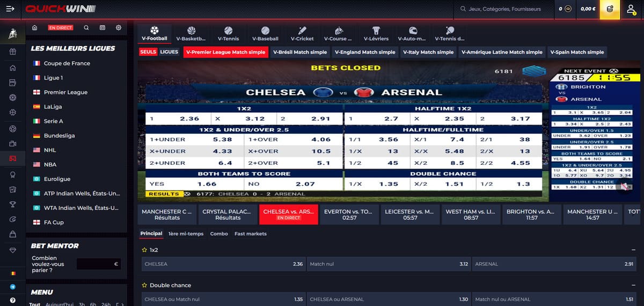Click the home icon above league list

pyautogui.click(x=35, y=27)
